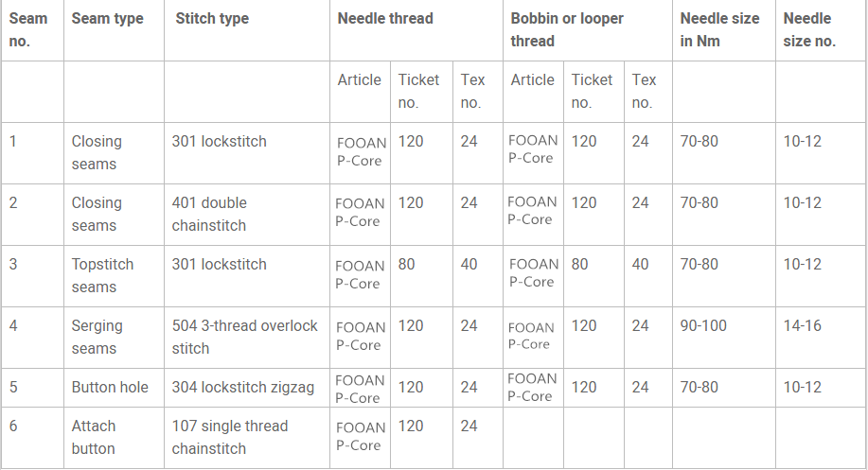Select the Needle thread header
This screenshot has height=470, width=868.
click(416, 30)
